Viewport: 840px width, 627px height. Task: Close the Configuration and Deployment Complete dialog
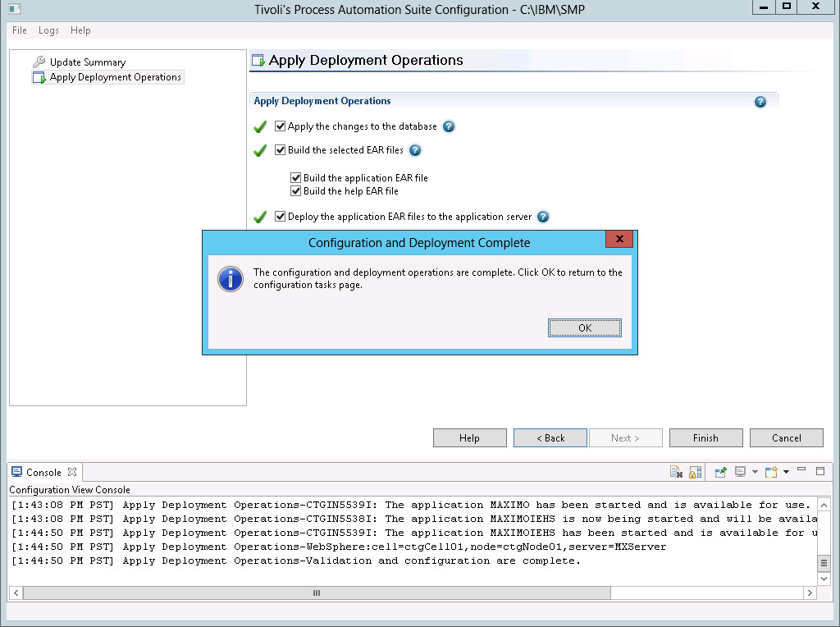coord(619,239)
